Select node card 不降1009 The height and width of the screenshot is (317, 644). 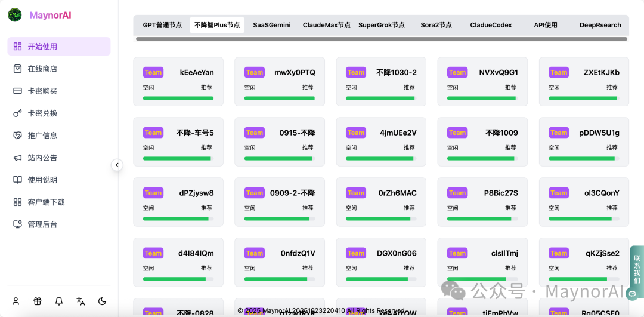(482, 142)
